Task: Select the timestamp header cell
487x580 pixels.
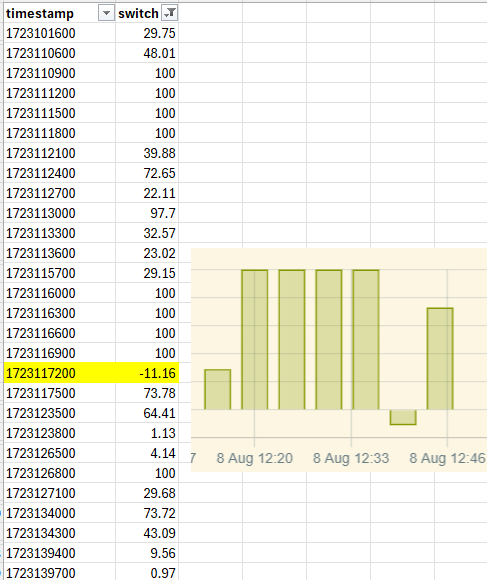Action: pos(60,13)
